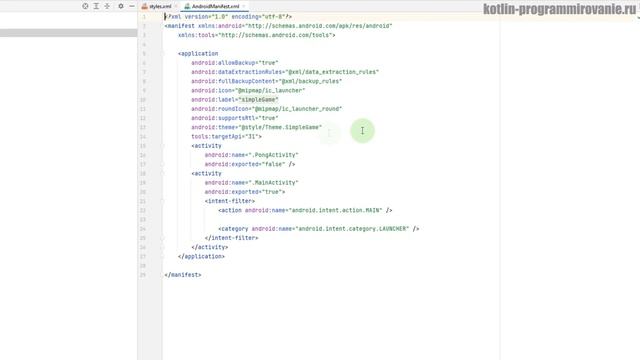Click the .MainActivity name value
The height and width of the screenshot is (360, 640).
[273, 183]
